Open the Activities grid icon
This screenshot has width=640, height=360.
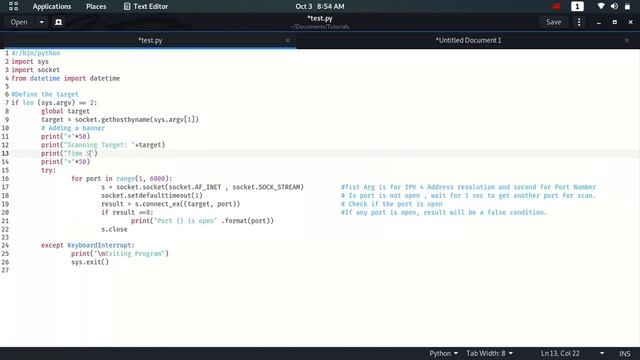pos(13,6)
